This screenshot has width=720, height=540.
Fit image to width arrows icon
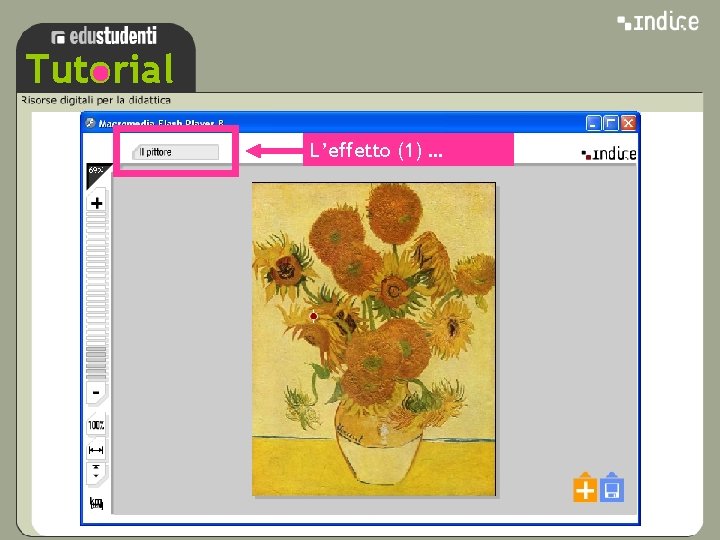click(96, 450)
